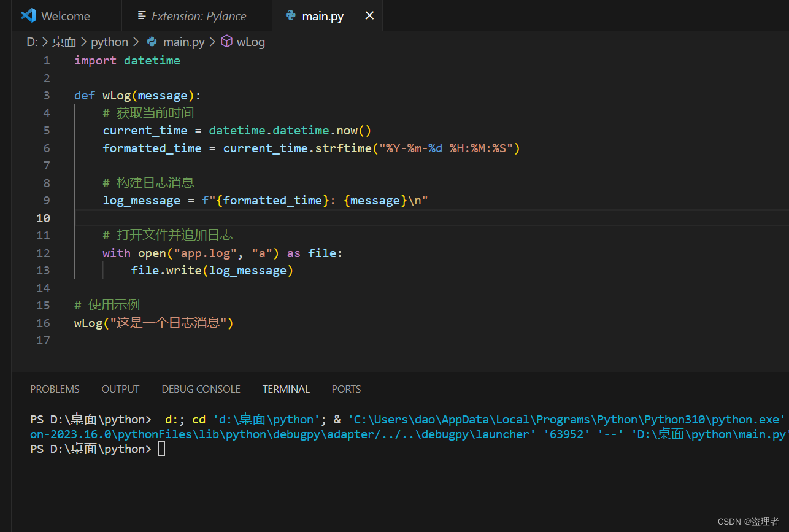This screenshot has width=789, height=532.
Task: Click the wLog("这是一个日志消息") call
Action: (x=154, y=323)
